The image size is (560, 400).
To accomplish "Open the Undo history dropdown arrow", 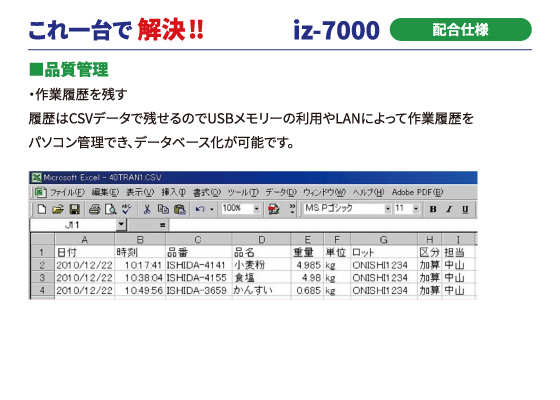I will point(211,209).
